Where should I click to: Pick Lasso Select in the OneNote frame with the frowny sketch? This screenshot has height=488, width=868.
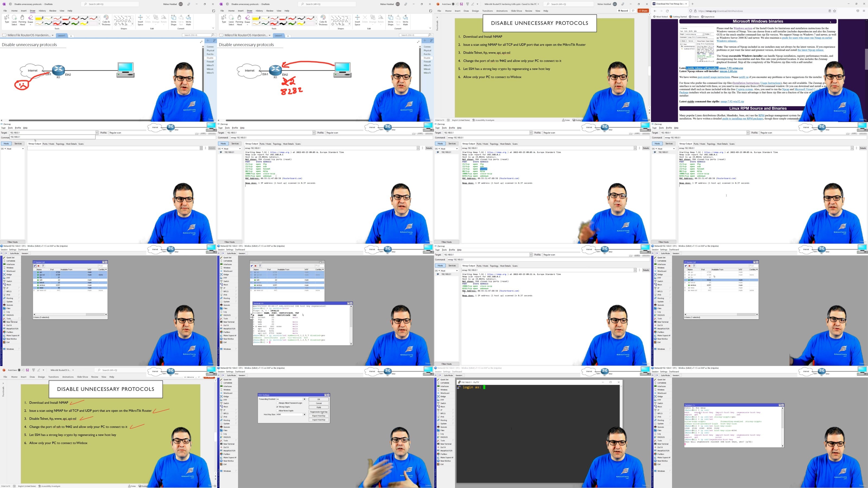[14, 20]
